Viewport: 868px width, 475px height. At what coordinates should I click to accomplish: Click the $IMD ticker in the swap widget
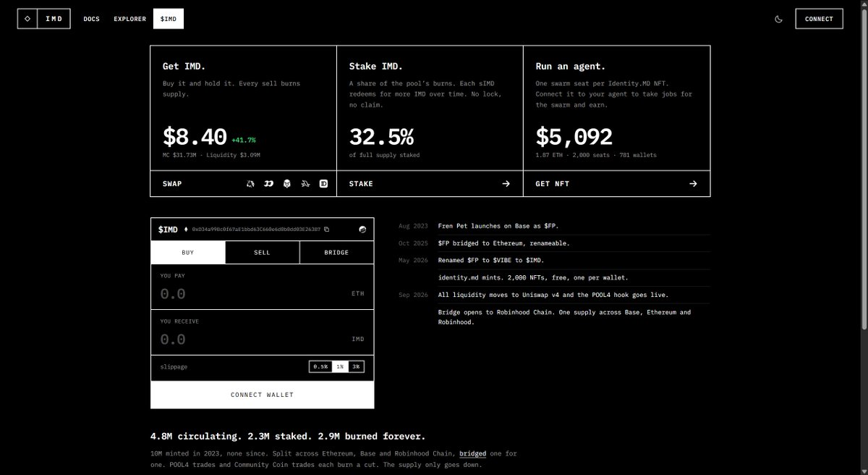[168, 230]
